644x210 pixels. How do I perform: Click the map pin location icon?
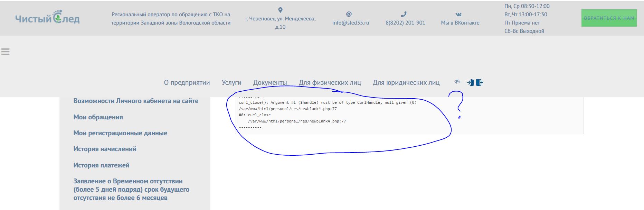click(x=280, y=10)
